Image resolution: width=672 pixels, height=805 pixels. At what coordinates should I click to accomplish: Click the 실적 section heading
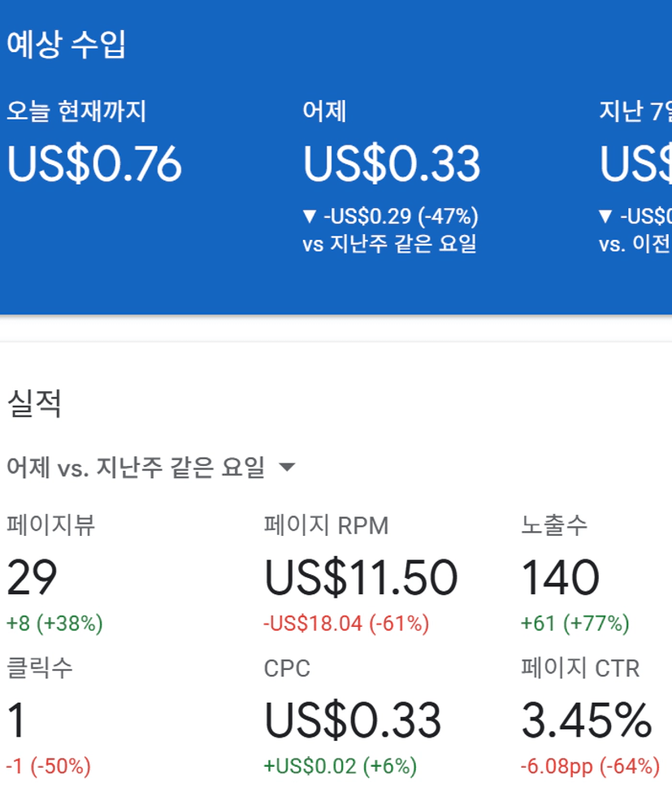(34, 403)
